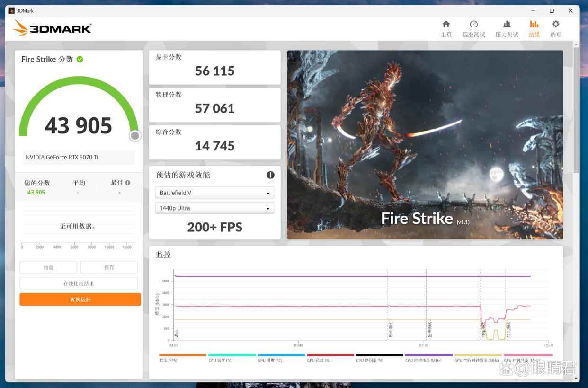The width and height of the screenshot is (588, 388).
Task: Click the 保存 save button
Action: point(109,267)
